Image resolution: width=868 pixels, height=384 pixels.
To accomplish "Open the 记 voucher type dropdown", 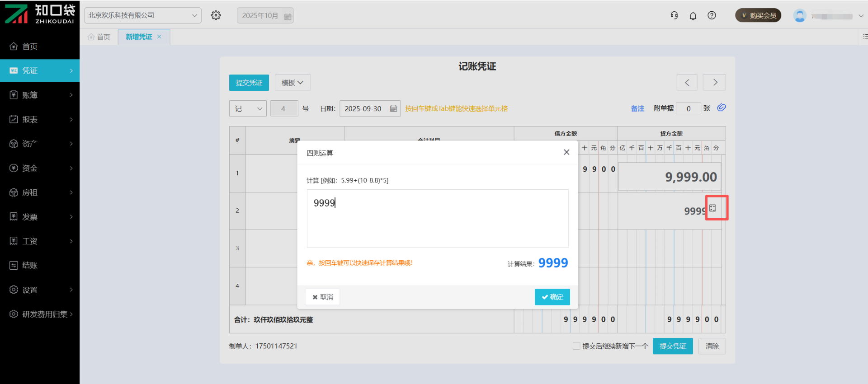I will (248, 108).
